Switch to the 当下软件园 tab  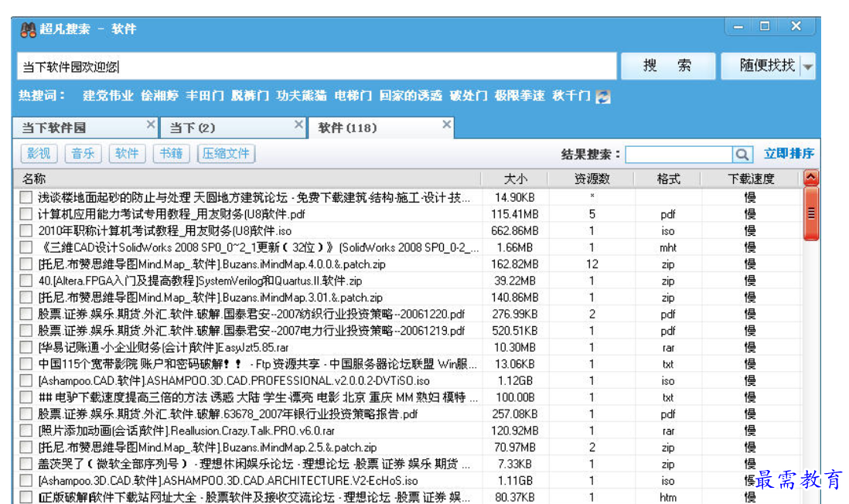[85, 128]
